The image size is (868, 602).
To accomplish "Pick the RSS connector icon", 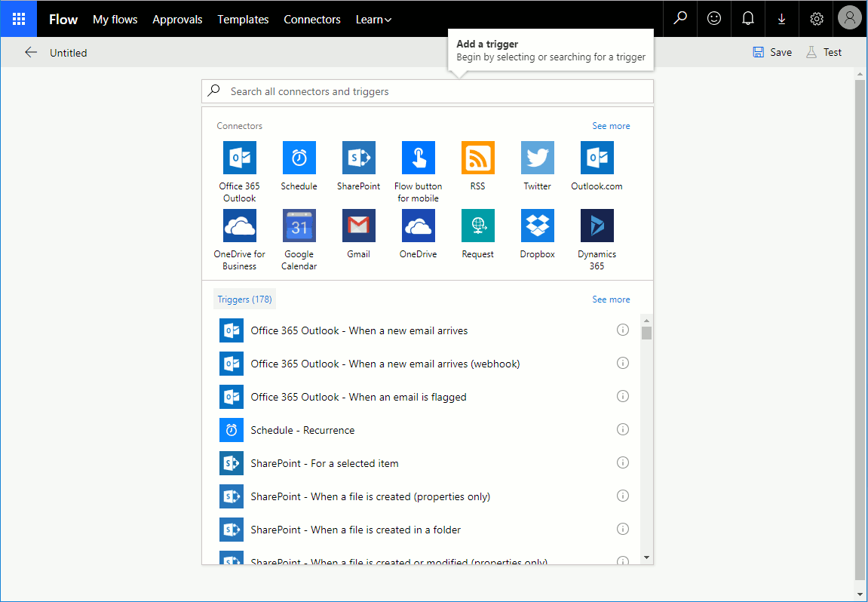I will (477, 158).
